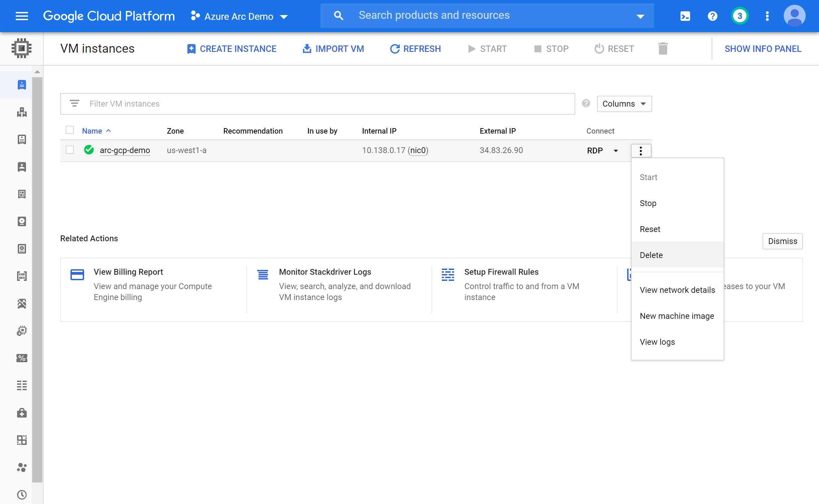Open the user account avatar
The image size is (819, 504).
click(x=795, y=16)
